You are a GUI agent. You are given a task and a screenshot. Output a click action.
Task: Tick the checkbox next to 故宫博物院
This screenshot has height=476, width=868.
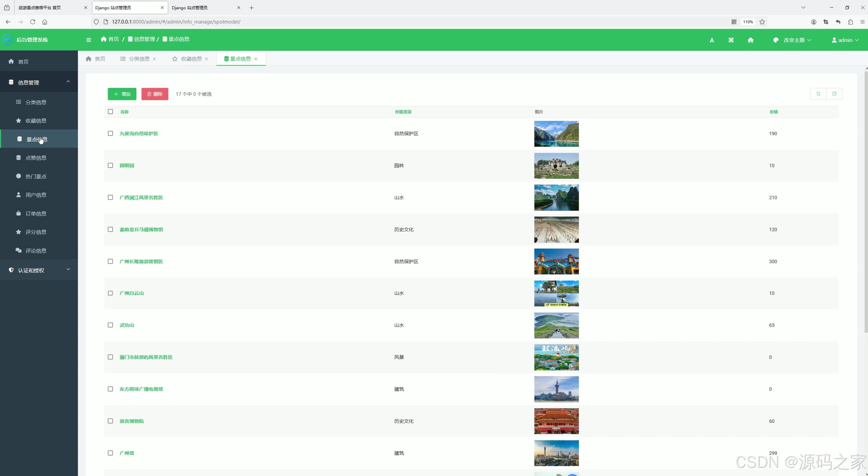coord(110,421)
